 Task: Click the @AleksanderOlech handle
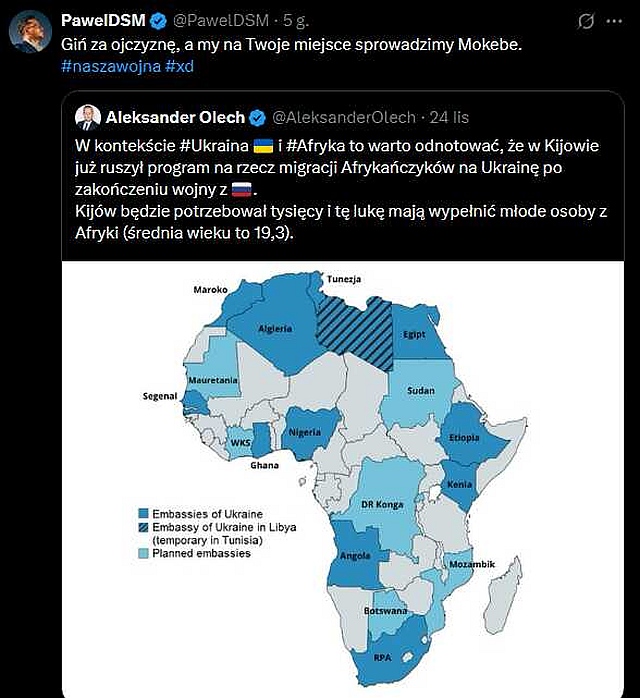coord(343,117)
